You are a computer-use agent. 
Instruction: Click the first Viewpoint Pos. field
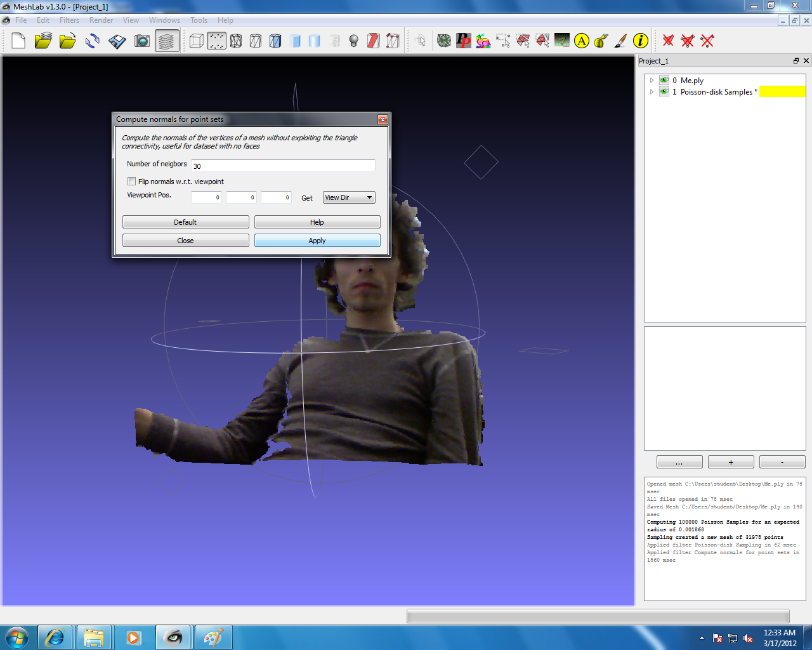click(206, 197)
